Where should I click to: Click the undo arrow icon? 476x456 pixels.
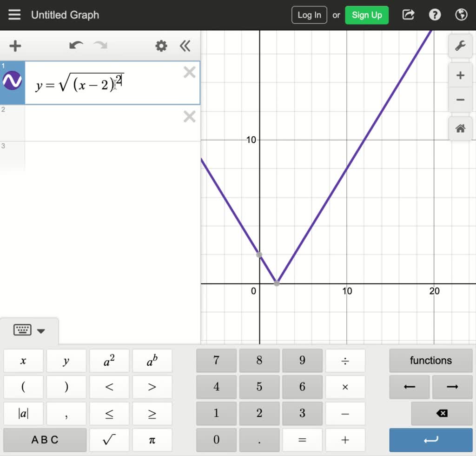coord(77,46)
